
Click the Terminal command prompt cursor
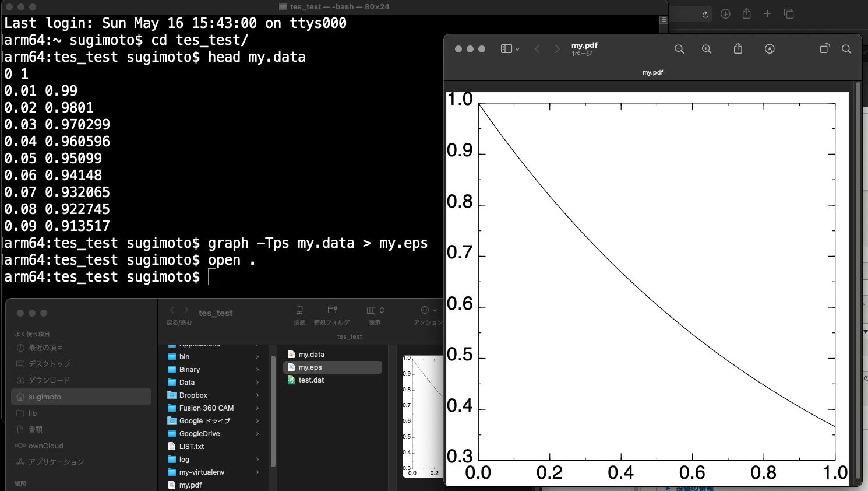pyautogui.click(x=212, y=277)
